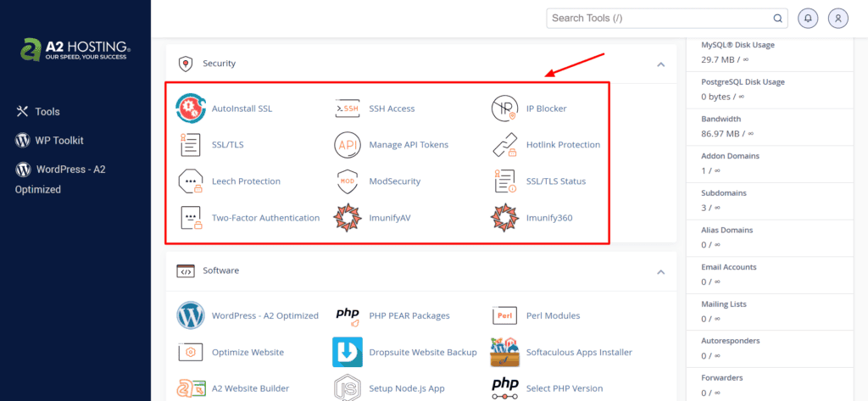Open the Manage API Tokens icon
The image size is (868, 401).
348,145
